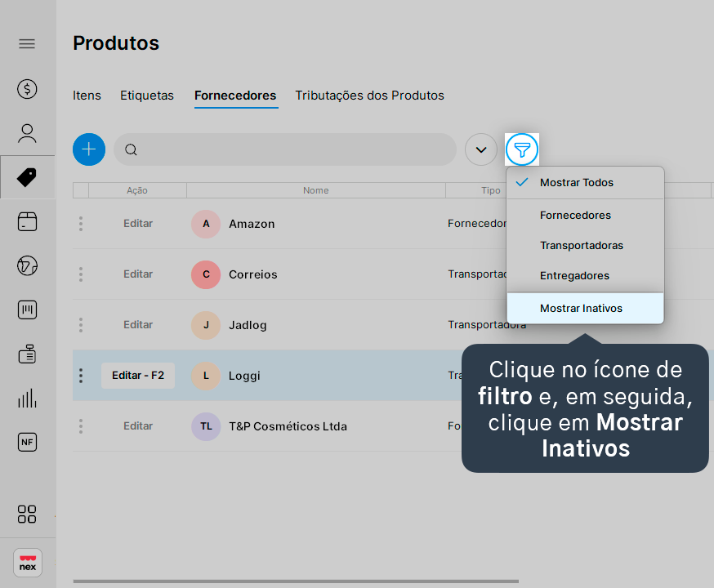Select the products tag icon in sidebar
The image size is (714, 588).
point(27,177)
